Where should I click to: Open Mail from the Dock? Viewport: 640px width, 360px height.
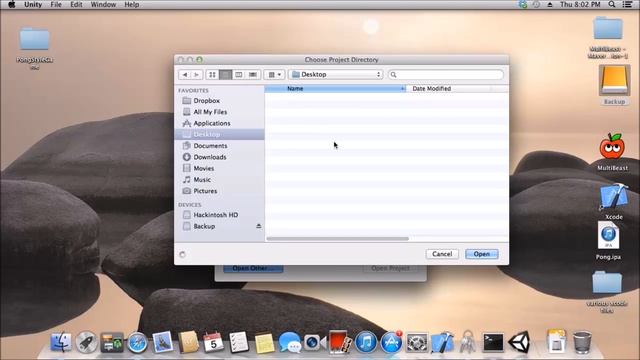click(x=162, y=342)
